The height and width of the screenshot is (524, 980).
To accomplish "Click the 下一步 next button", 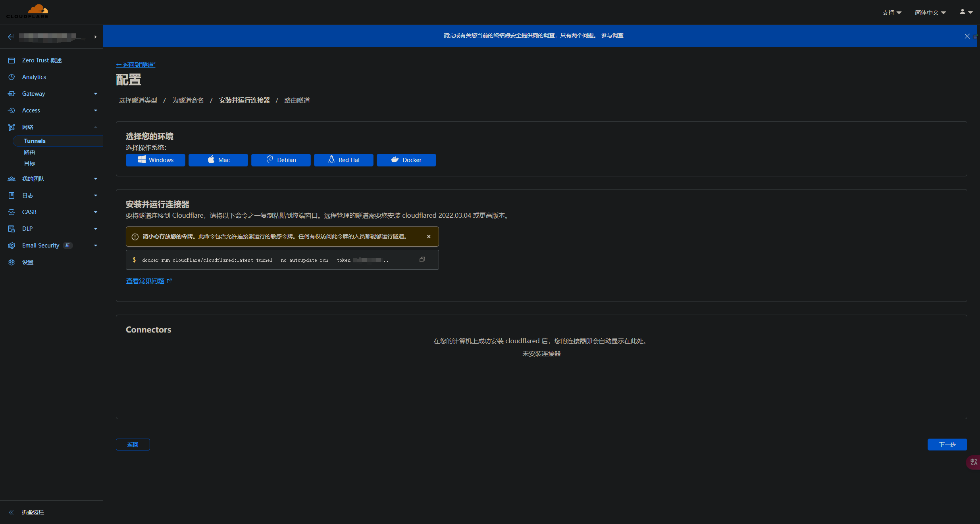I will (x=947, y=445).
